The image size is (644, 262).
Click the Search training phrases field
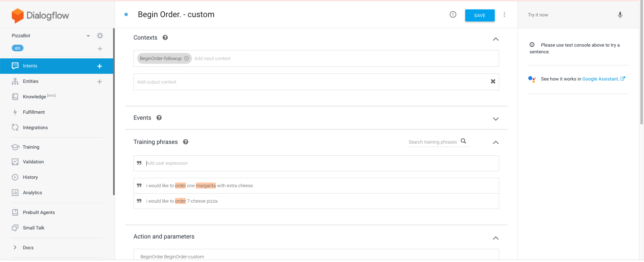[x=433, y=142]
